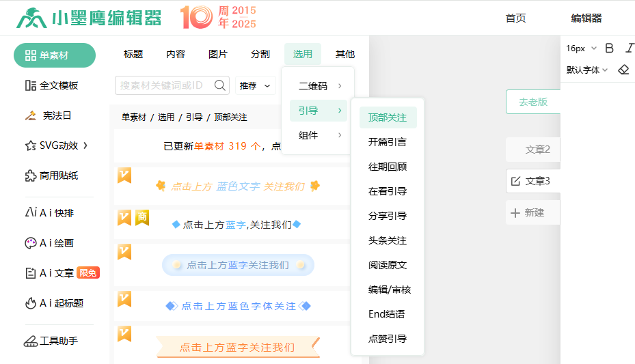The height and width of the screenshot is (364, 635).
Task: Select 编辑/审核 in the submenu
Action: click(389, 290)
